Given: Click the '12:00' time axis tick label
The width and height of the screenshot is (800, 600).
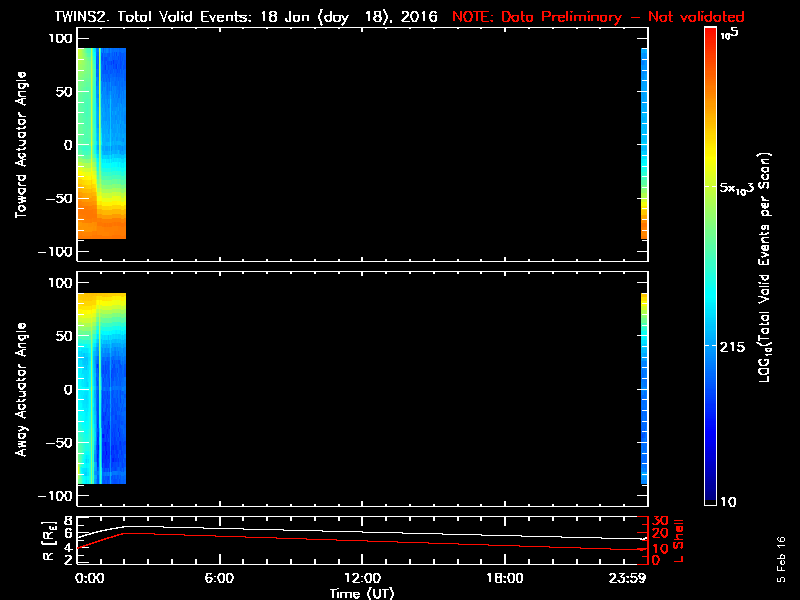Looking at the screenshot, I should [362, 578].
